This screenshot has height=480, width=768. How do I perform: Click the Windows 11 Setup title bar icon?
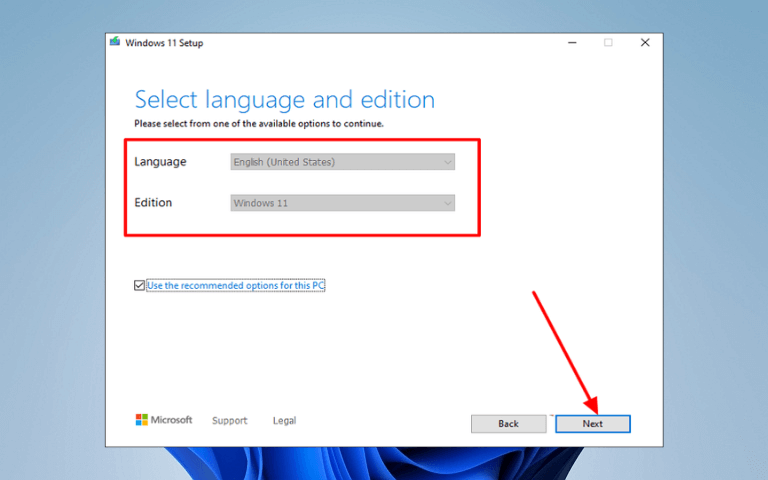[x=115, y=42]
